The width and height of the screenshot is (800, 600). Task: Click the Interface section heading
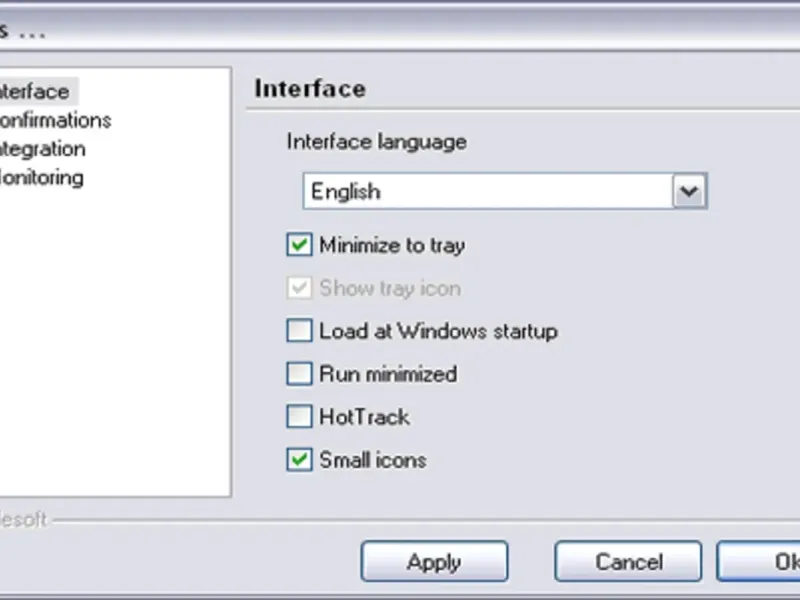[310, 88]
